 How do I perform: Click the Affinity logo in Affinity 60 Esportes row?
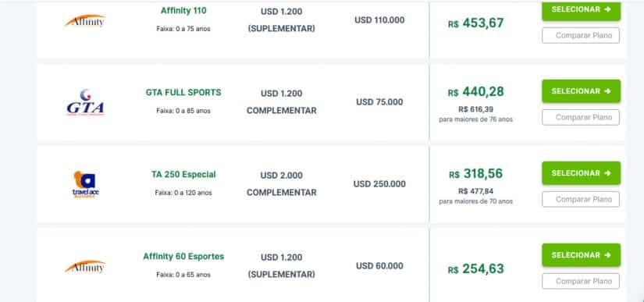85,267
